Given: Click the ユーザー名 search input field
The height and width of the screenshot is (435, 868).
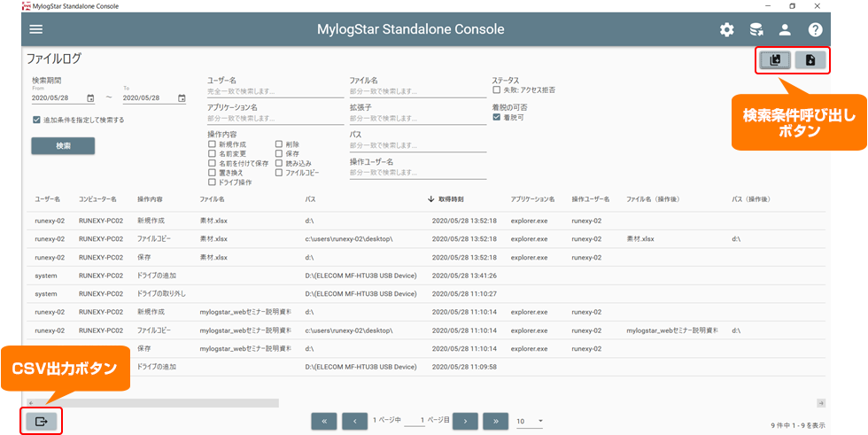Looking at the screenshot, I should [x=275, y=90].
